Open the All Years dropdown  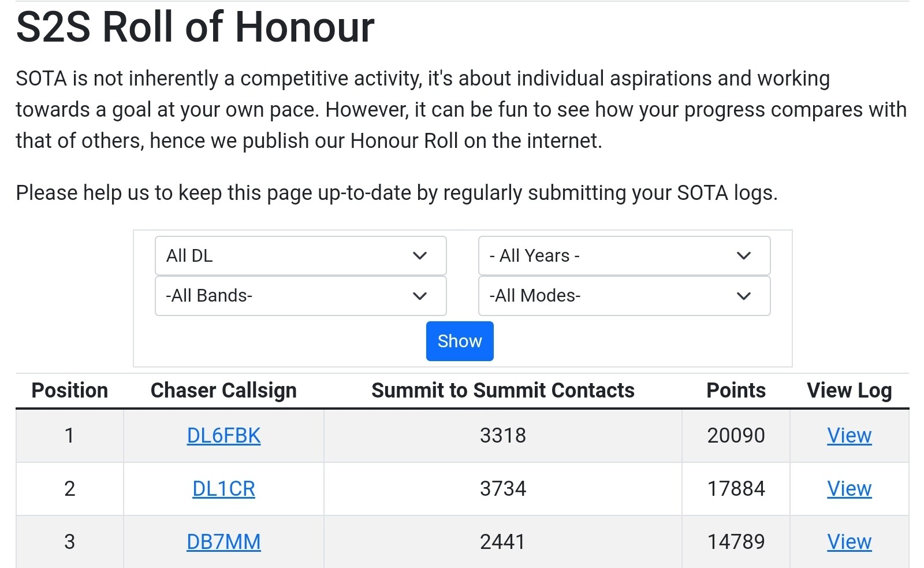coord(624,255)
